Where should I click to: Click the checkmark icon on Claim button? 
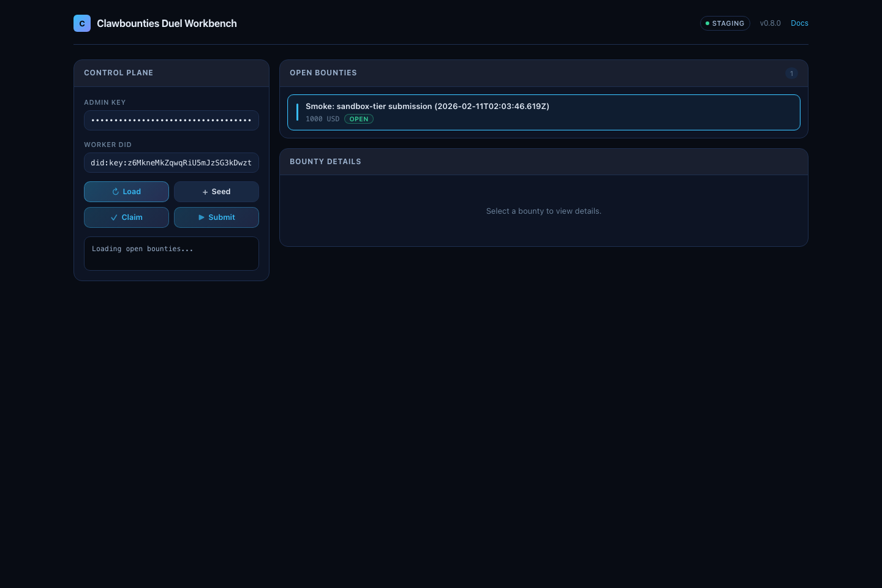coord(114,217)
